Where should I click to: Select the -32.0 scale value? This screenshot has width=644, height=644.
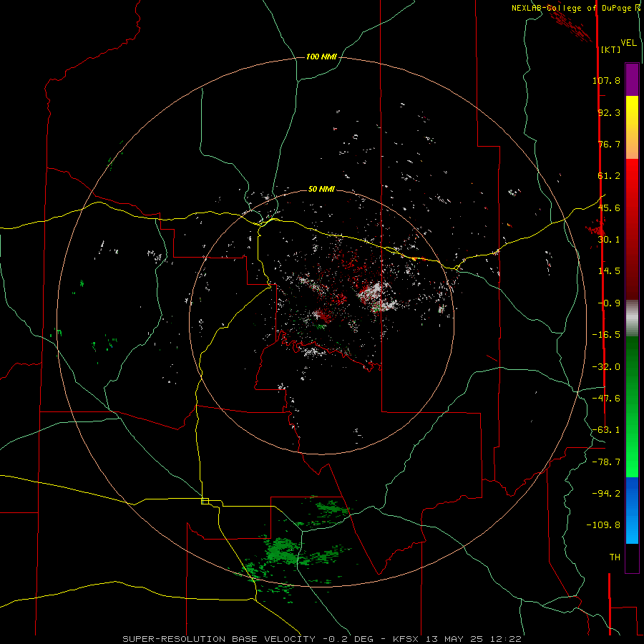[x=606, y=367]
